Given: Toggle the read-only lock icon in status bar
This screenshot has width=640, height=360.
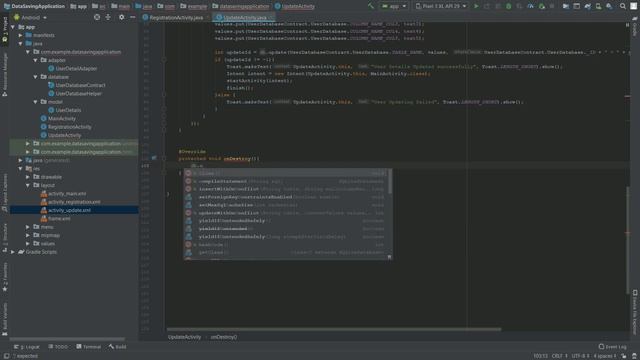Looking at the screenshot, I should pos(624,356).
